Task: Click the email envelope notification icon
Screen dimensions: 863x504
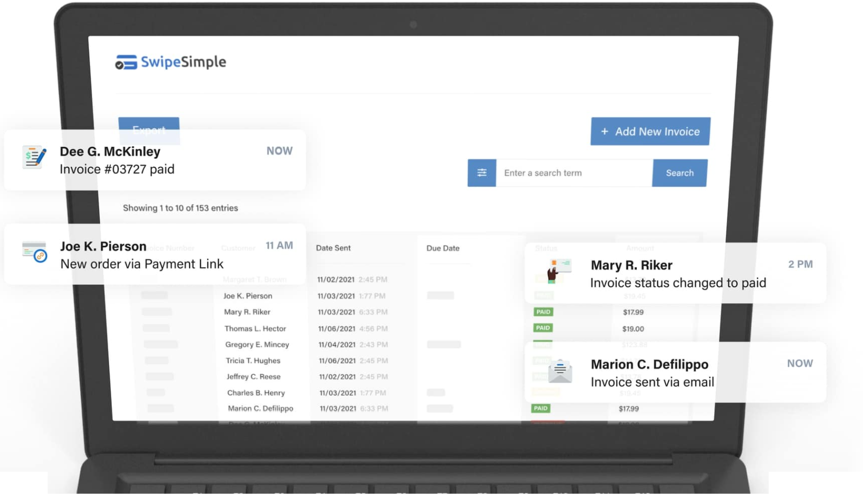Action: click(x=559, y=371)
